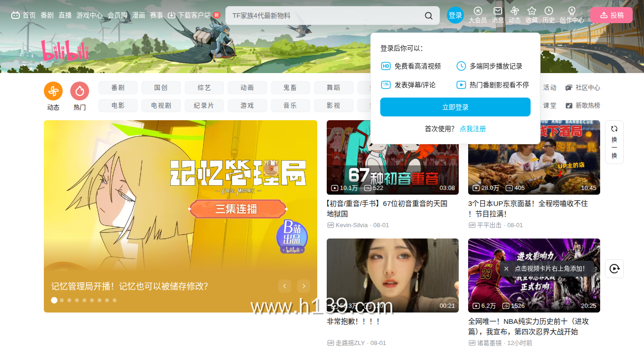The width and height of the screenshot is (644, 362).
Task: Open the 收藏 star icon
Action: (532, 15)
